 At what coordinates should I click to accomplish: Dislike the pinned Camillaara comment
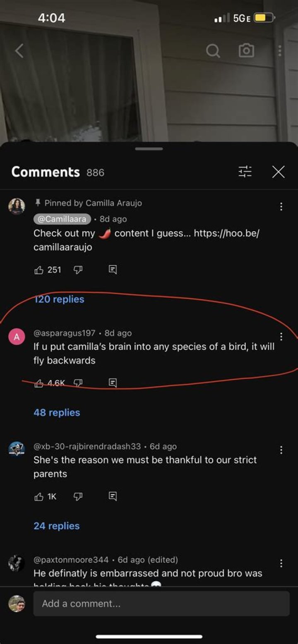point(78,270)
